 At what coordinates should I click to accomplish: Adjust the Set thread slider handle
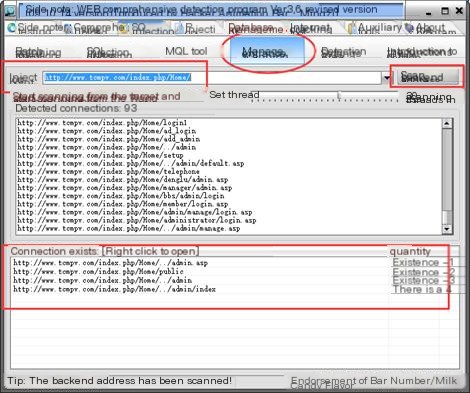point(339,95)
